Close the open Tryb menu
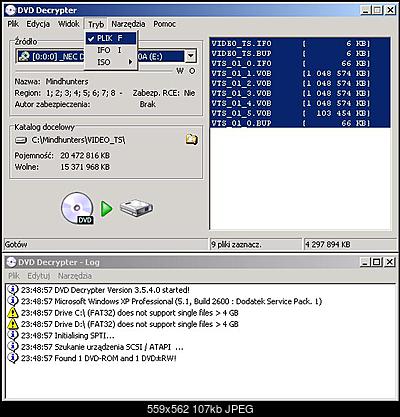The width and height of the screenshot is (400, 417). (96, 24)
